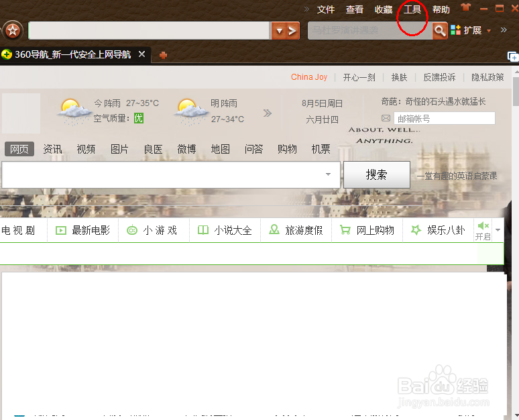Select the 资讯 search tab
The width and height of the screenshot is (519, 420).
[x=52, y=149]
